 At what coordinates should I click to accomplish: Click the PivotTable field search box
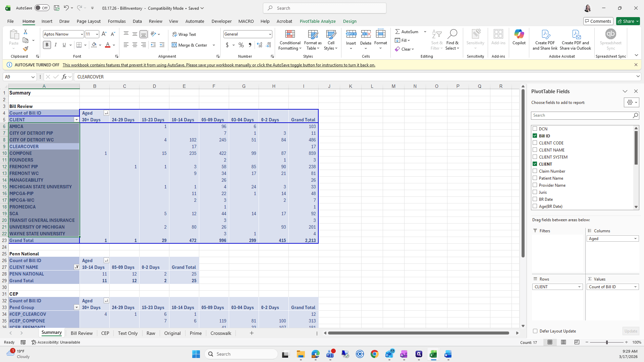click(x=585, y=115)
